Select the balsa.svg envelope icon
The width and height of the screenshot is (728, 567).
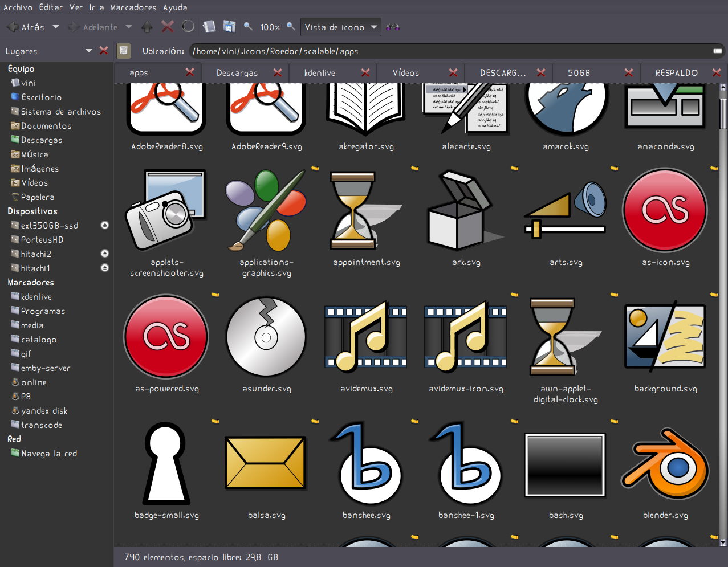click(x=266, y=463)
